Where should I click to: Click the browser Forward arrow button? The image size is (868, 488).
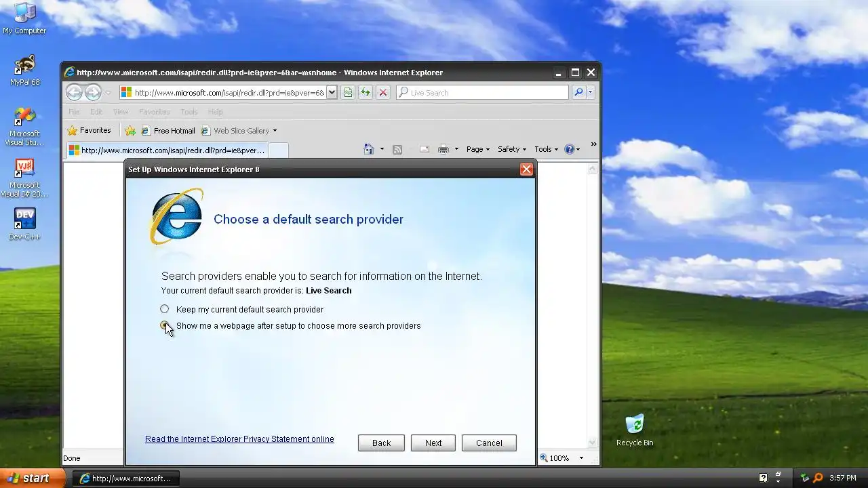click(93, 92)
